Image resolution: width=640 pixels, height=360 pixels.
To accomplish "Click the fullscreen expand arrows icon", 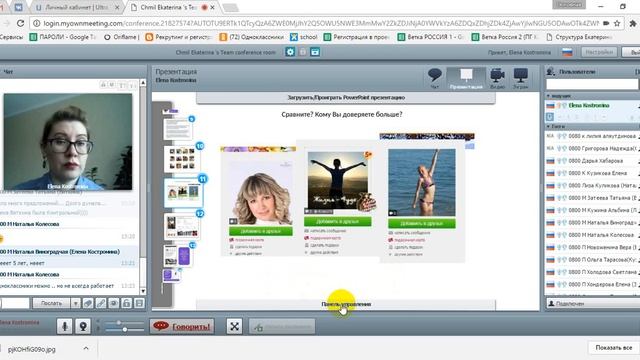I will 234,326.
